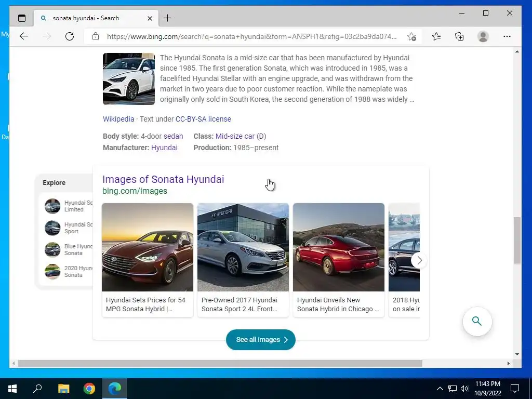
Task: Open Settings and more ellipsis menu
Action: (x=507, y=36)
